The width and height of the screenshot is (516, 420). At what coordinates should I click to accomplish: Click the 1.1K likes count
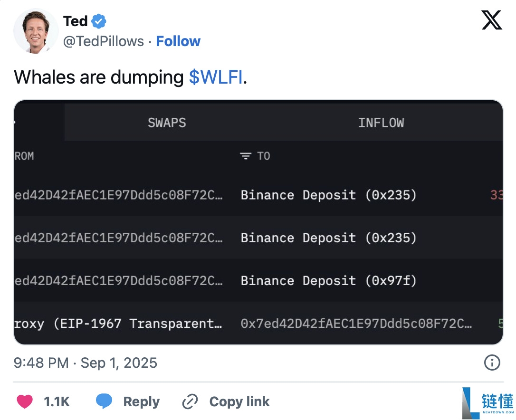[57, 402]
